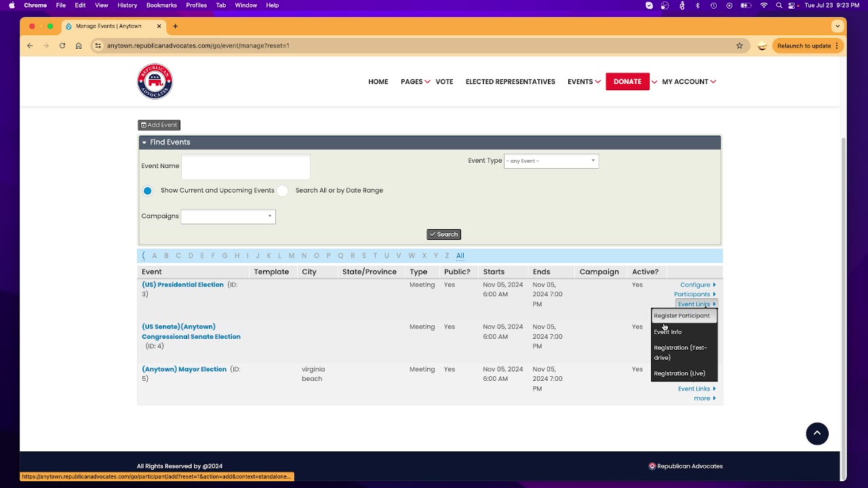Filter events by letter P
Image resolution: width=868 pixels, height=488 pixels.
click(328, 256)
